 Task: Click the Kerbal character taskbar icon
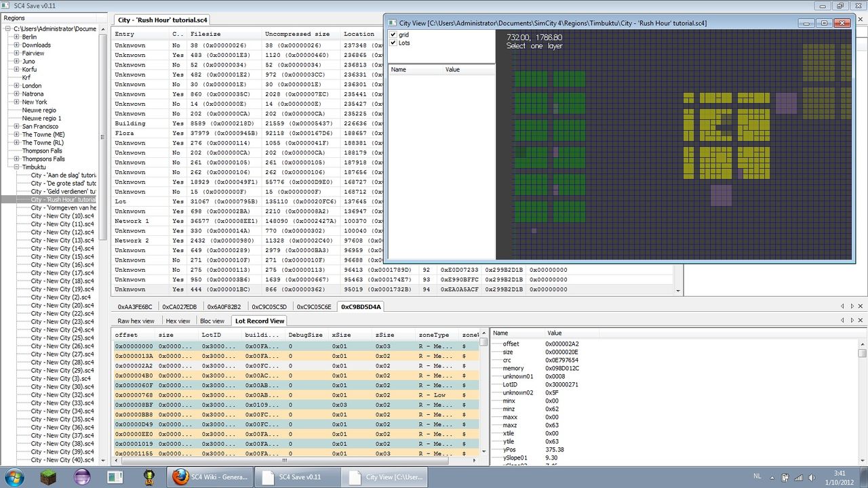coord(149,476)
